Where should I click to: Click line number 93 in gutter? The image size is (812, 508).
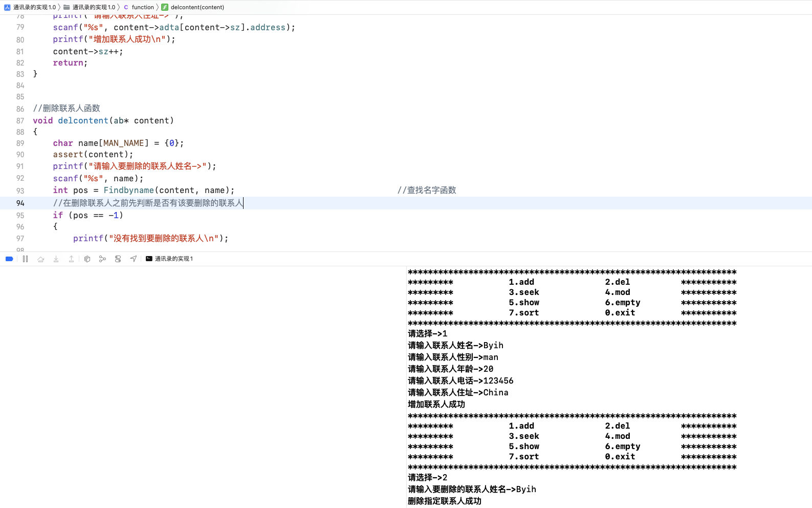(x=20, y=191)
